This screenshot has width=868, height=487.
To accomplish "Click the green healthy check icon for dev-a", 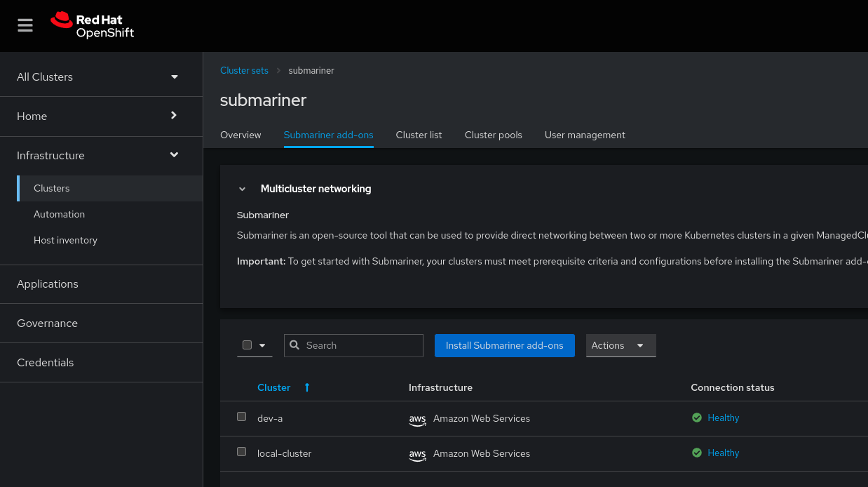I will (x=696, y=418).
